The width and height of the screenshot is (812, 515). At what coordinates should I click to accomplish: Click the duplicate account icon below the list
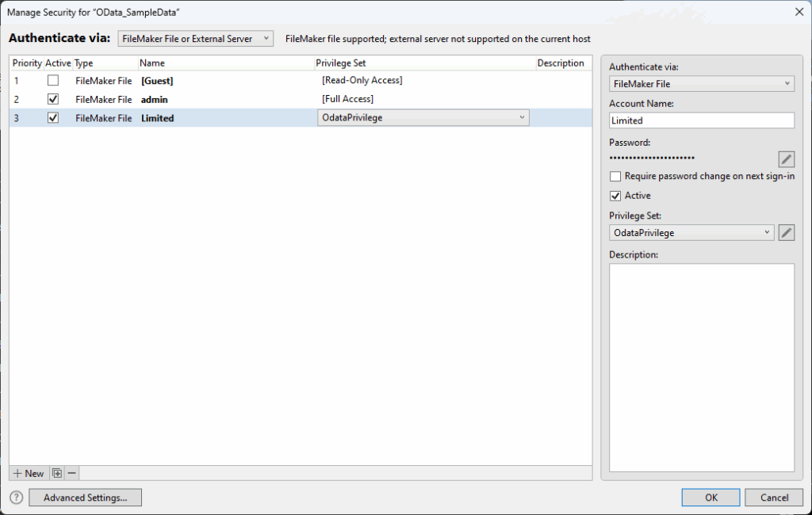(56, 473)
